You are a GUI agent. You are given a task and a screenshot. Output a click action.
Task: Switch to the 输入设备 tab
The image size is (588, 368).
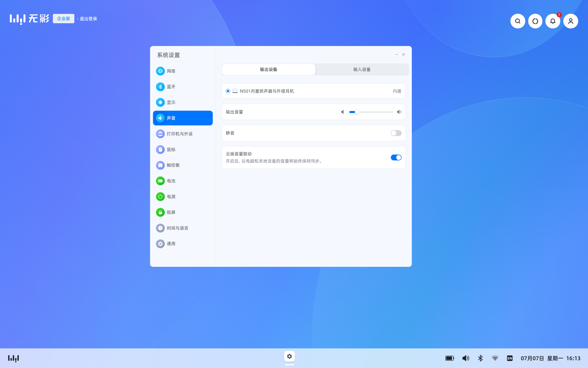coord(362,69)
